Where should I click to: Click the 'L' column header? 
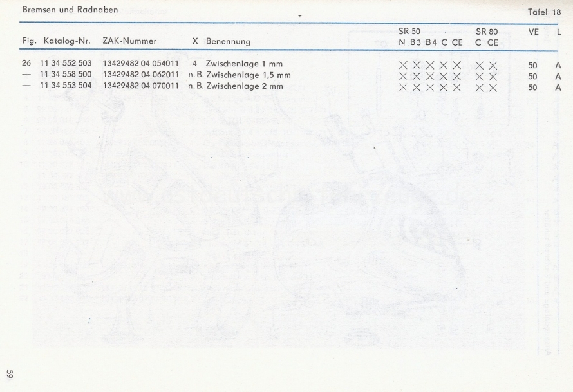[559, 32]
